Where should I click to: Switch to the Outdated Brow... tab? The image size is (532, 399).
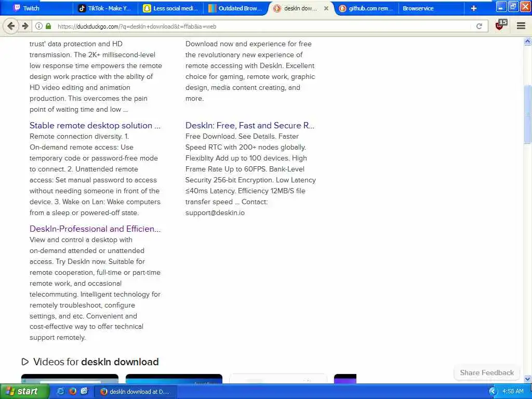236,8
